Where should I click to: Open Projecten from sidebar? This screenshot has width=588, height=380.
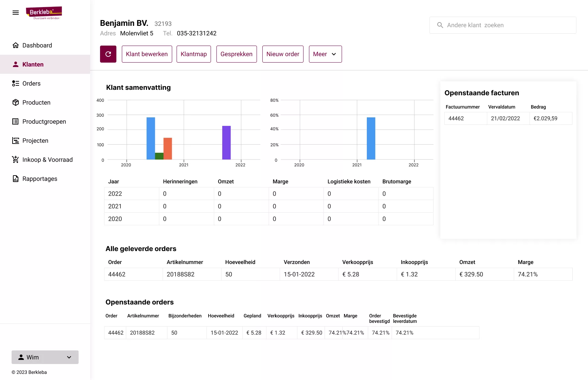[45, 141]
